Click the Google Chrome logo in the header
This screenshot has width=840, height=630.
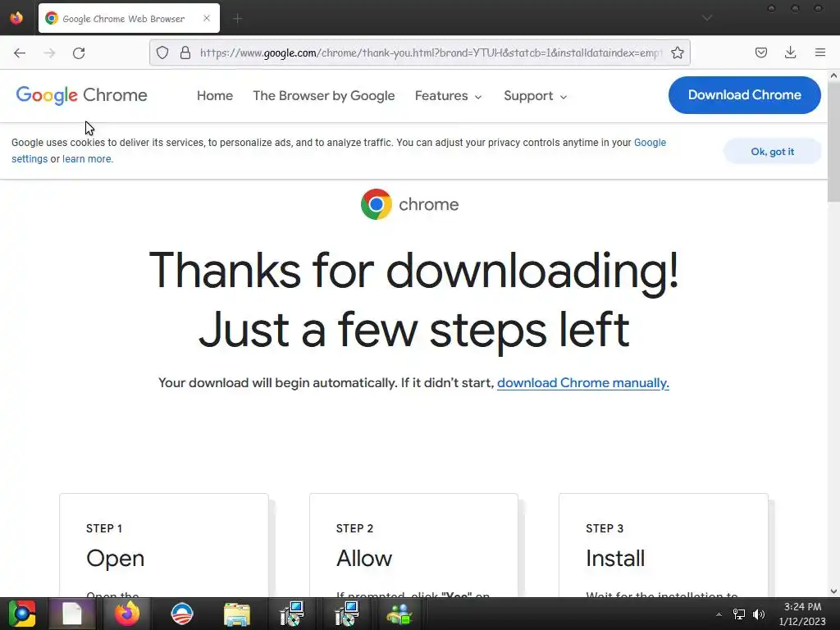coord(81,95)
